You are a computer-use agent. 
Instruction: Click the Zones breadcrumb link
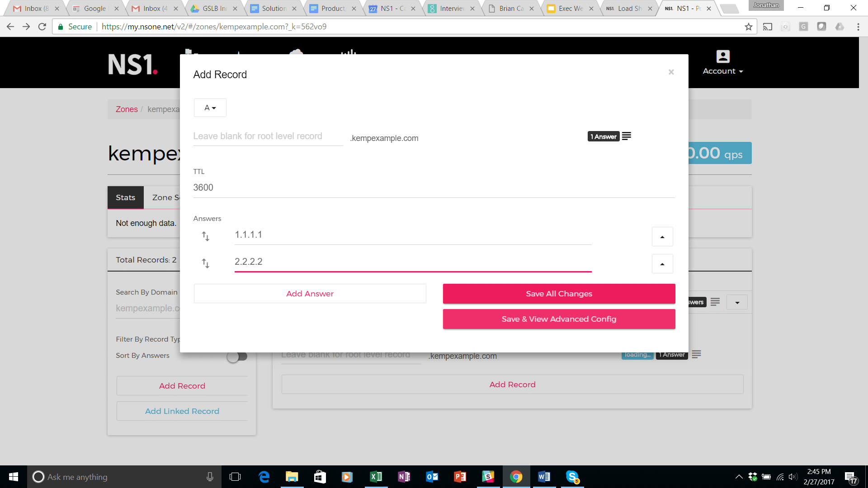point(127,109)
